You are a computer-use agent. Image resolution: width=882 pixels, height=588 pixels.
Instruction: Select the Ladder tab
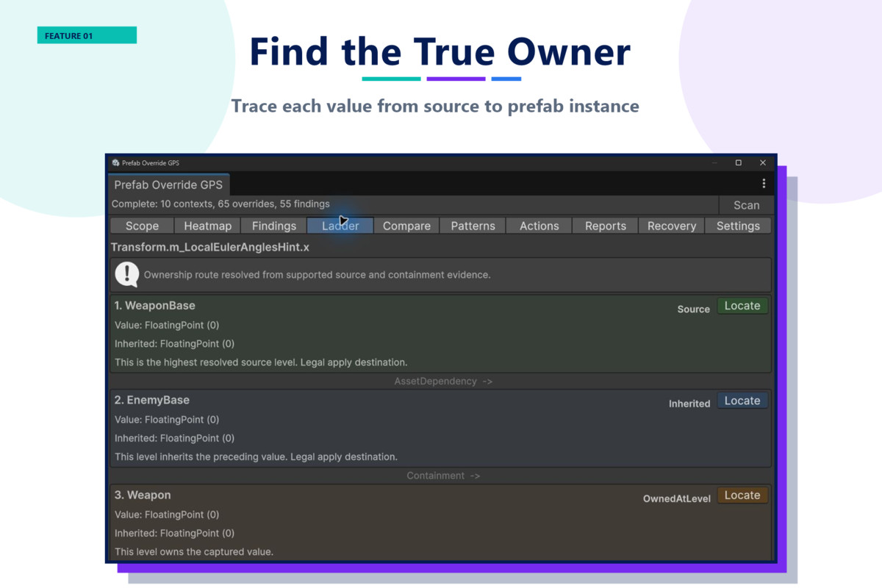(340, 226)
